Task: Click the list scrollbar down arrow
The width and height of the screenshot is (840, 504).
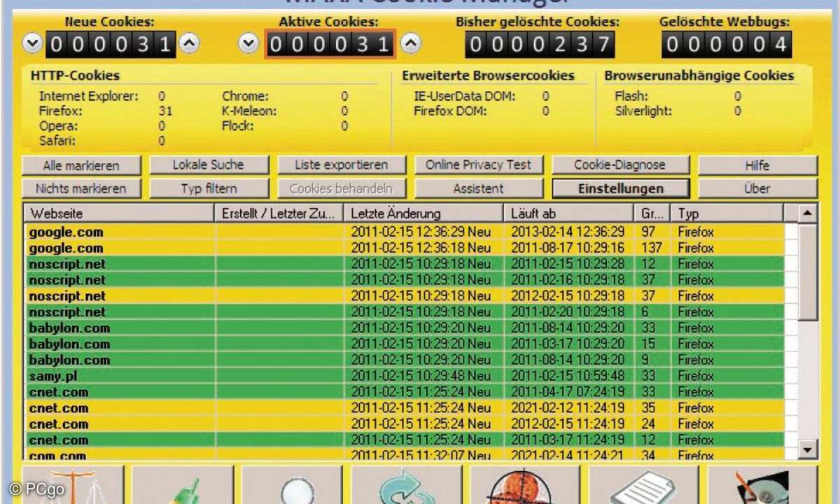Action: tap(808, 450)
